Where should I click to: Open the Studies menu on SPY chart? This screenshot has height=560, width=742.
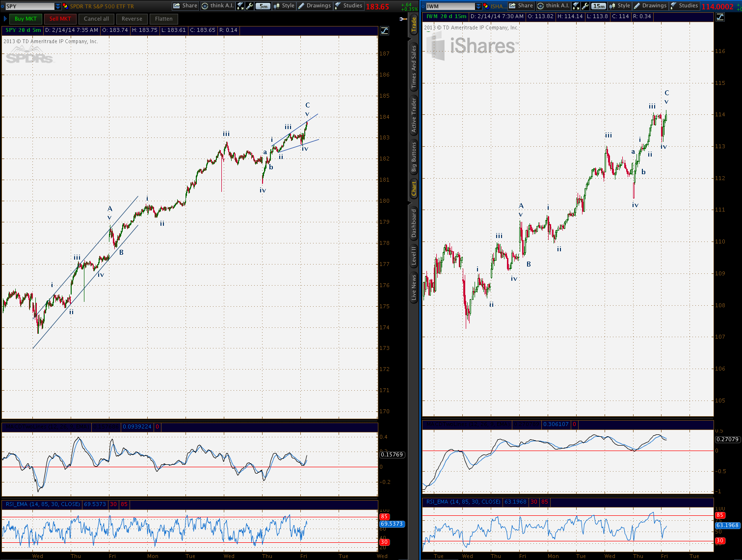point(349,6)
